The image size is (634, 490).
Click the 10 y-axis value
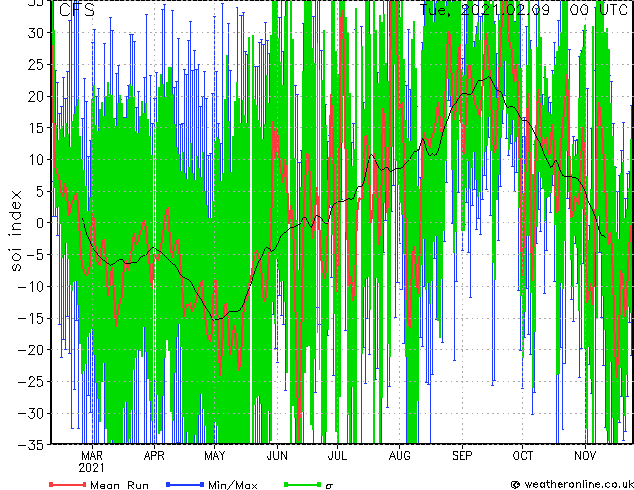pyautogui.click(x=36, y=160)
